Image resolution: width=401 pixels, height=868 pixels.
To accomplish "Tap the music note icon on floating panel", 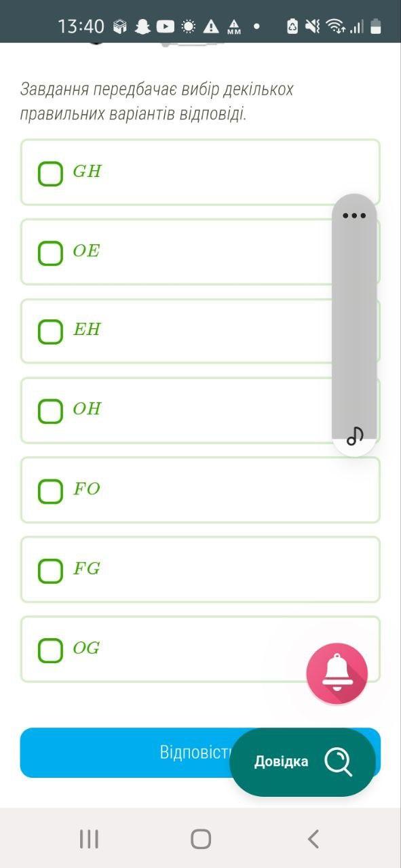I will pyautogui.click(x=355, y=436).
